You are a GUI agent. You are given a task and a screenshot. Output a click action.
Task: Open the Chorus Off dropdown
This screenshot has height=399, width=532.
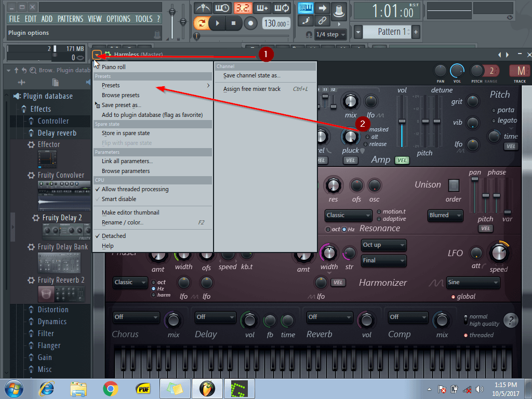(x=136, y=317)
